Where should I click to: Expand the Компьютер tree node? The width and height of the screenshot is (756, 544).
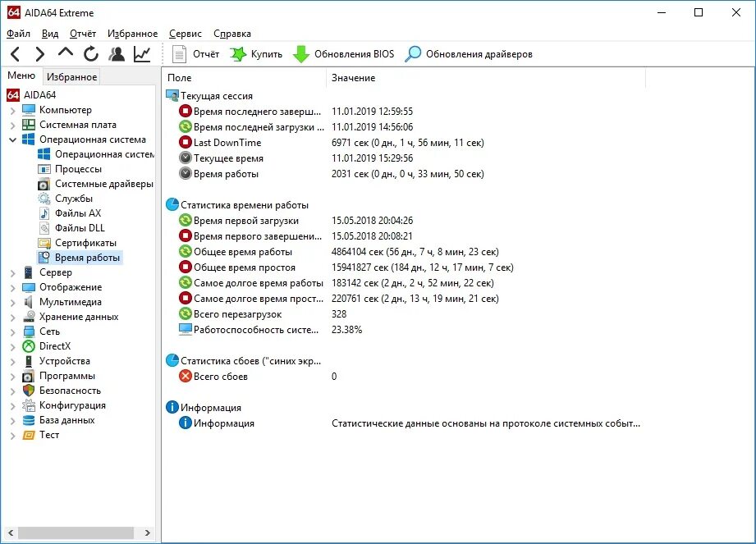click(x=12, y=110)
